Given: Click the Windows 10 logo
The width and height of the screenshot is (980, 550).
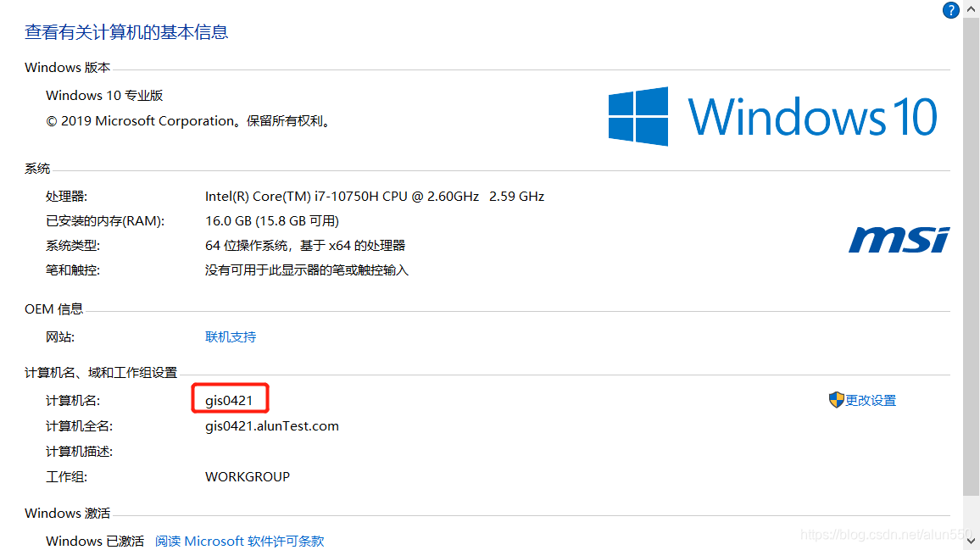Looking at the screenshot, I should (x=773, y=116).
